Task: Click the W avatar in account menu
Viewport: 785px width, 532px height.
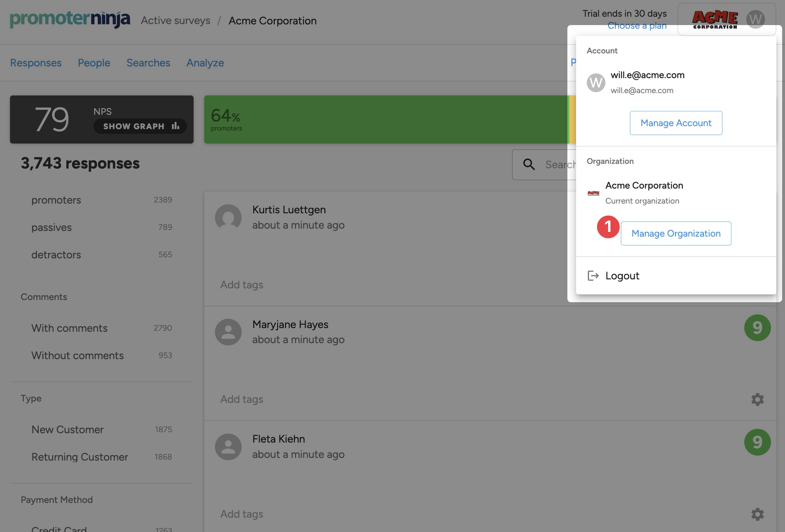Action: tap(596, 82)
